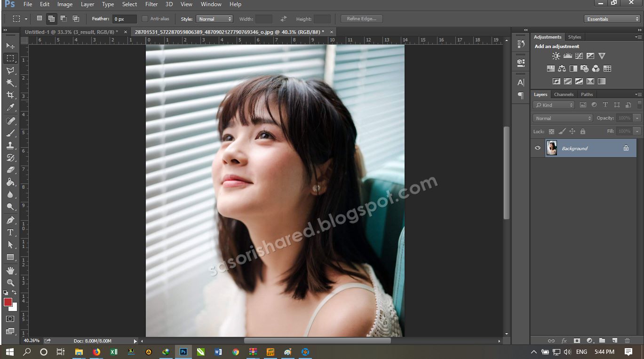Toggle New selection mode
Viewport: 644px width, 359px height.
click(x=40, y=19)
